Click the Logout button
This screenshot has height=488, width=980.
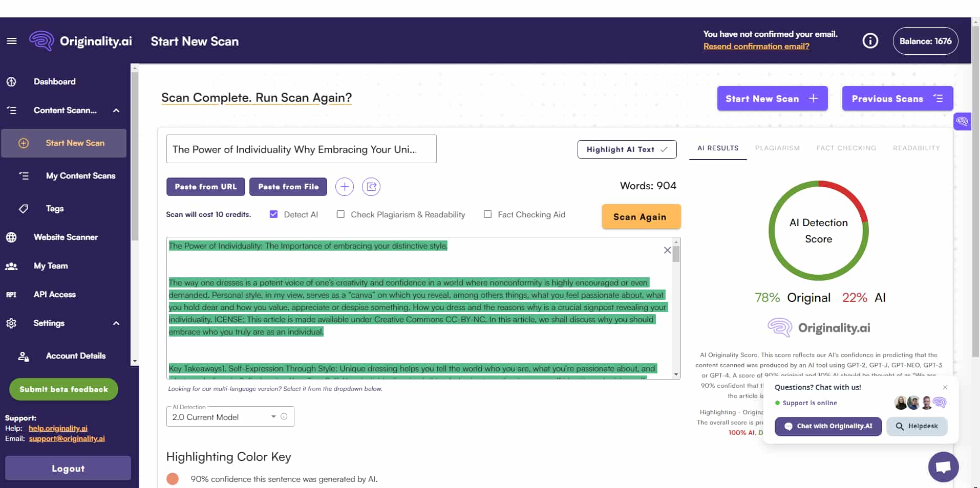[68, 468]
